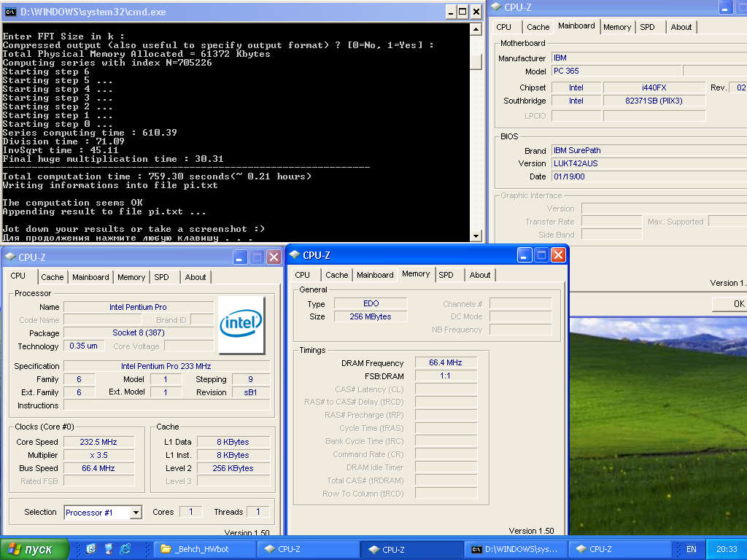
Task: Click the FSB:DRAM '1:1' value
Action: (446, 376)
